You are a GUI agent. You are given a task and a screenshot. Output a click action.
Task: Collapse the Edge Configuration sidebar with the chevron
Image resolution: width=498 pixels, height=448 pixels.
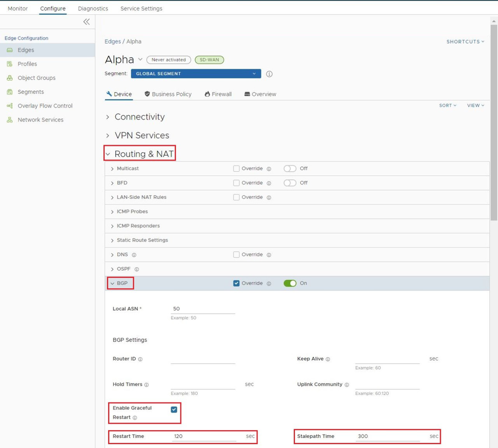tap(86, 22)
